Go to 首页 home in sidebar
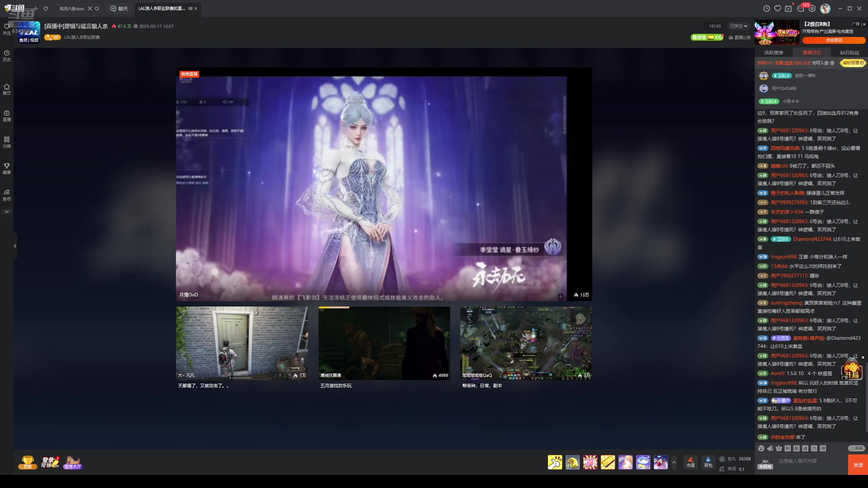The height and width of the screenshot is (488, 868). [7, 89]
